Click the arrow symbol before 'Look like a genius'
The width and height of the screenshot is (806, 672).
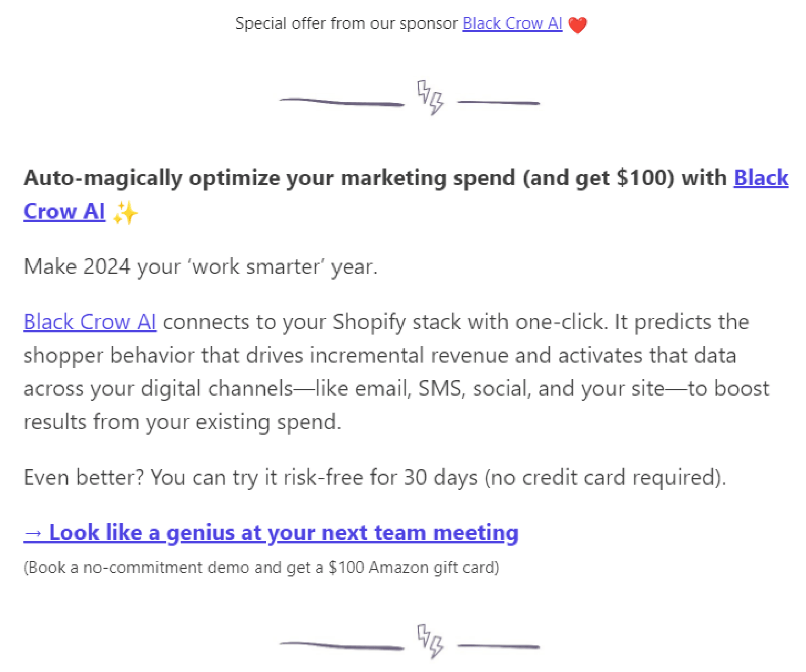(33, 533)
